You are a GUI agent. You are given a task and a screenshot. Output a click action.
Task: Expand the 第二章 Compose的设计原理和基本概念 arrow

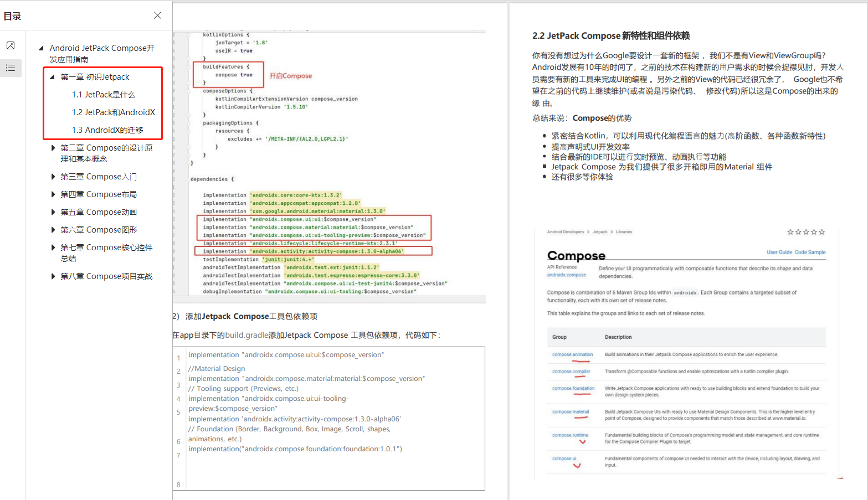(x=53, y=148)
